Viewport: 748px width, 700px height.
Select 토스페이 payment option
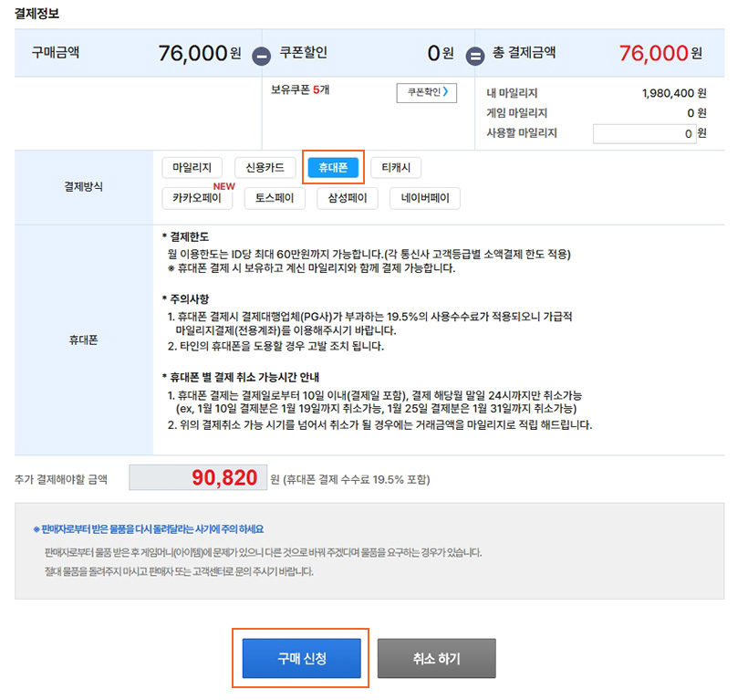pos(275,198)
